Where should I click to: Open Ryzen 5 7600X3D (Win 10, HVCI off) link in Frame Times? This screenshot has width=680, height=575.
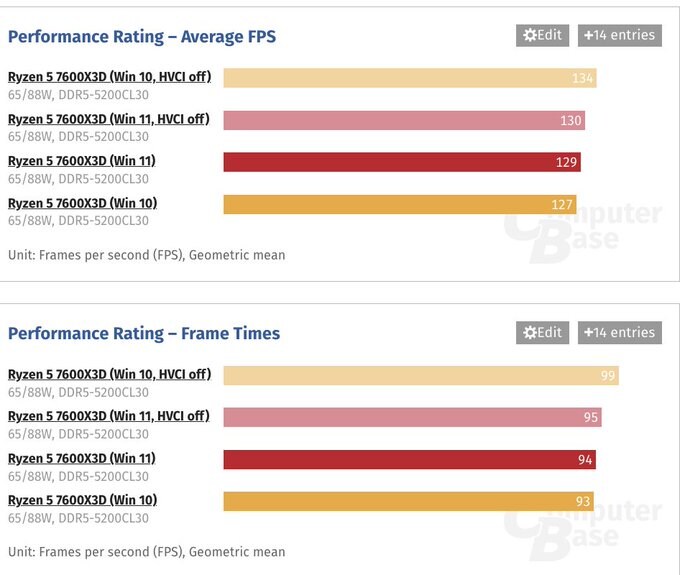(109, 374)
